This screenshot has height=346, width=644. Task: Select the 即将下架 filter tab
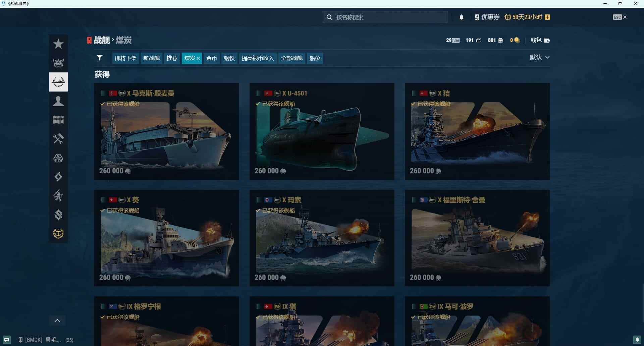[x=126, y=58]
